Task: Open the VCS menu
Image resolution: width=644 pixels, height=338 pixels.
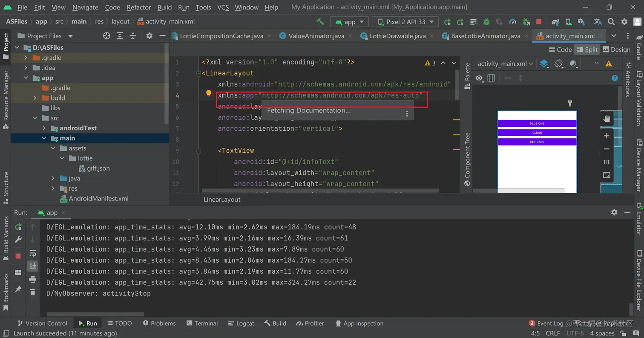Action: (223, 7)
